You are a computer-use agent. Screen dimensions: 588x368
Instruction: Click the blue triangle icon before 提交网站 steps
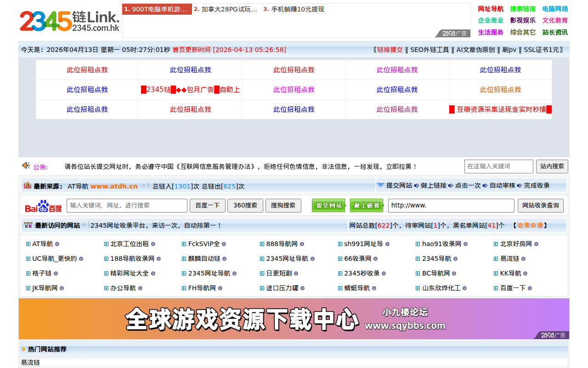380,185
